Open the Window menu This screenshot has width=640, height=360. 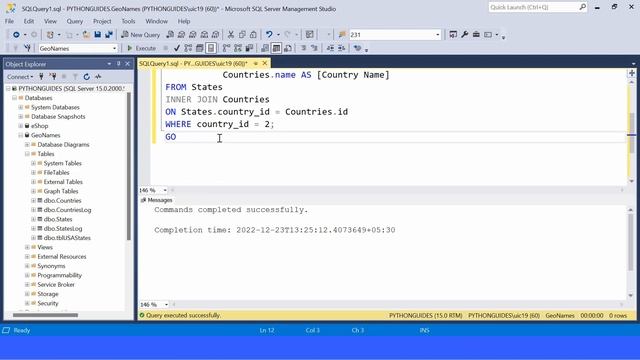(x=157, y=21)
